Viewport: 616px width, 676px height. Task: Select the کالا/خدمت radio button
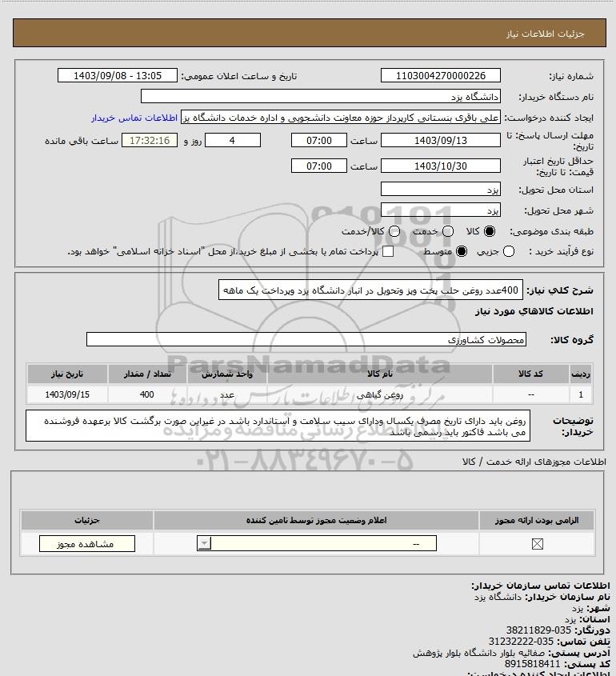[394, 231]
